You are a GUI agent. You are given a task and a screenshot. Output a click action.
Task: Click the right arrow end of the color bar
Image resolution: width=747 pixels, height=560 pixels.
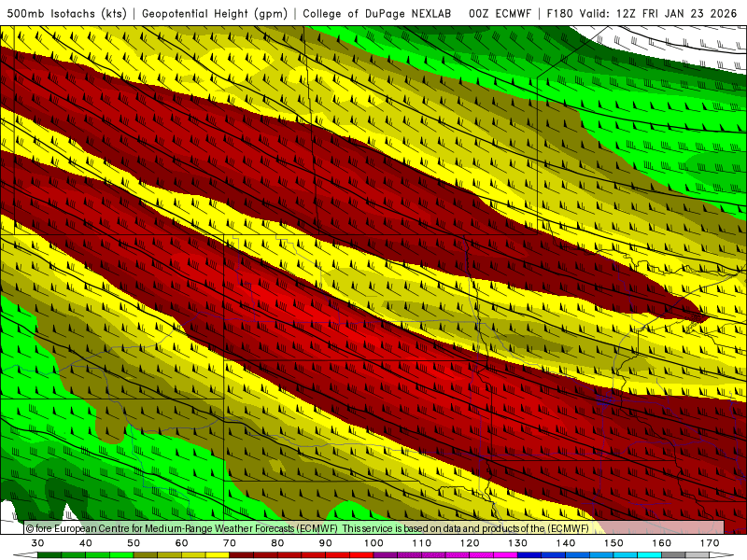point(722,554)
